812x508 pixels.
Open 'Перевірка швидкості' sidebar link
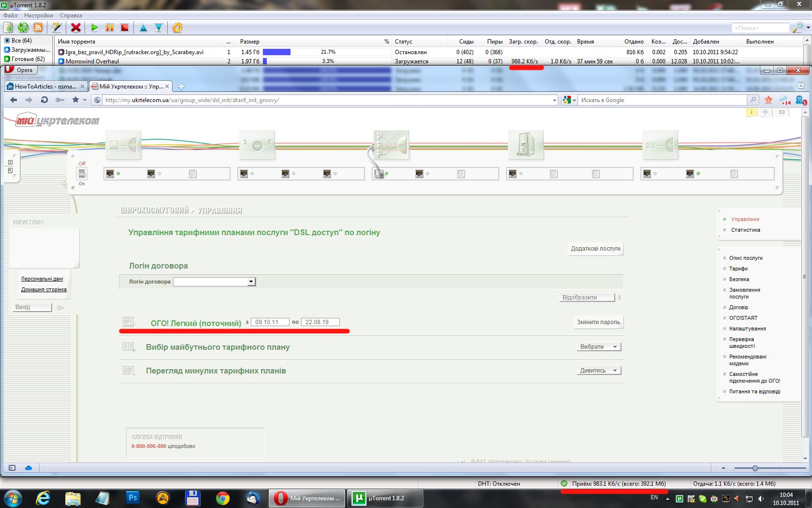point(742,343)
